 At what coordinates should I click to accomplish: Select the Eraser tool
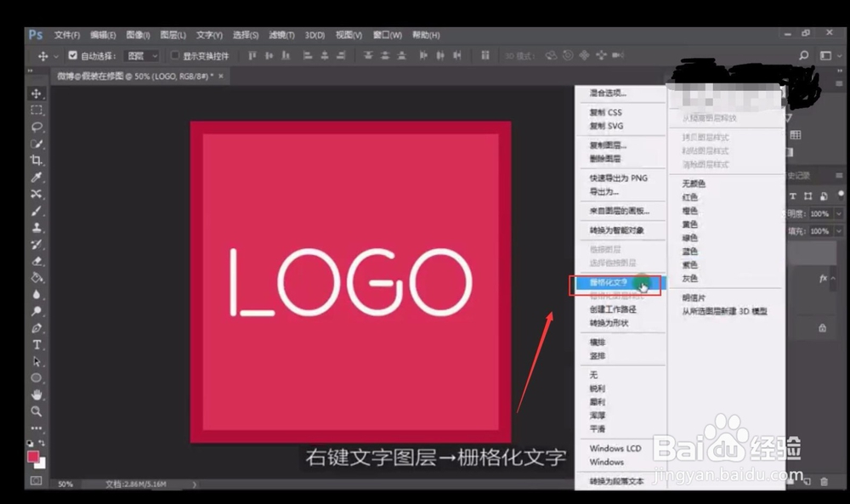(x=36, y=261)
